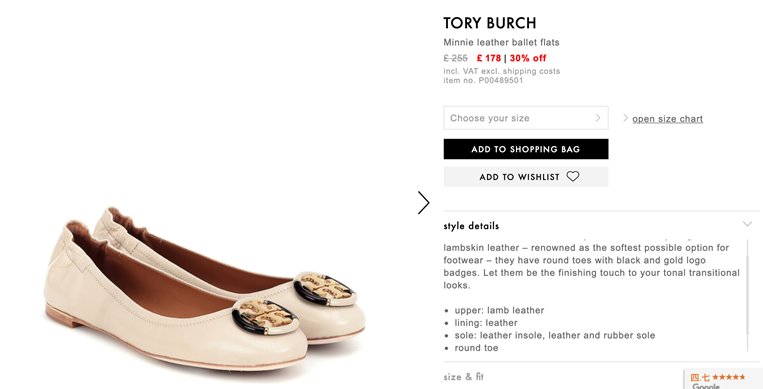Click the Google rating stars badge
763x389 pixels.
[x=723, y=379]
